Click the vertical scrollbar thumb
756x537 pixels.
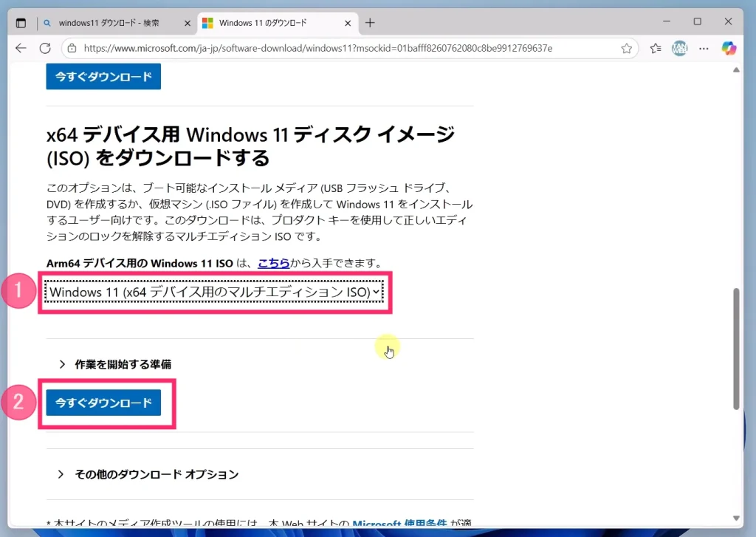click(735, 347)
